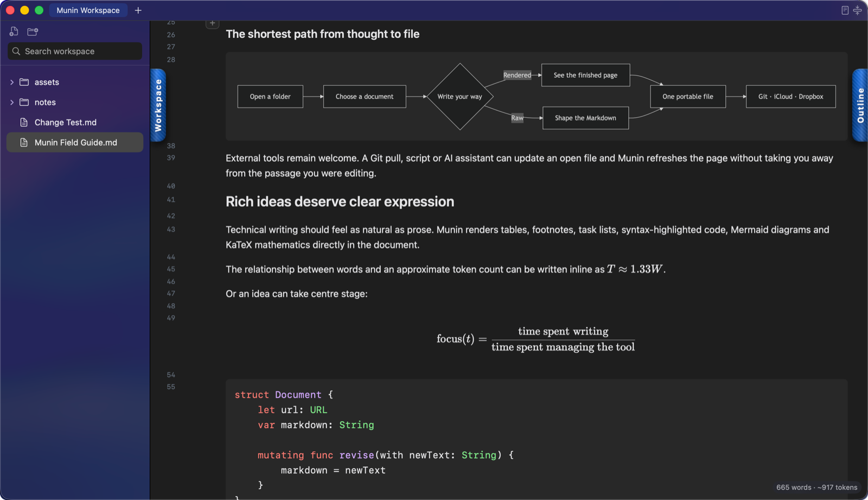Click the notes folder icon
Screen dimensions: 868x500
[x=24, y=102]
